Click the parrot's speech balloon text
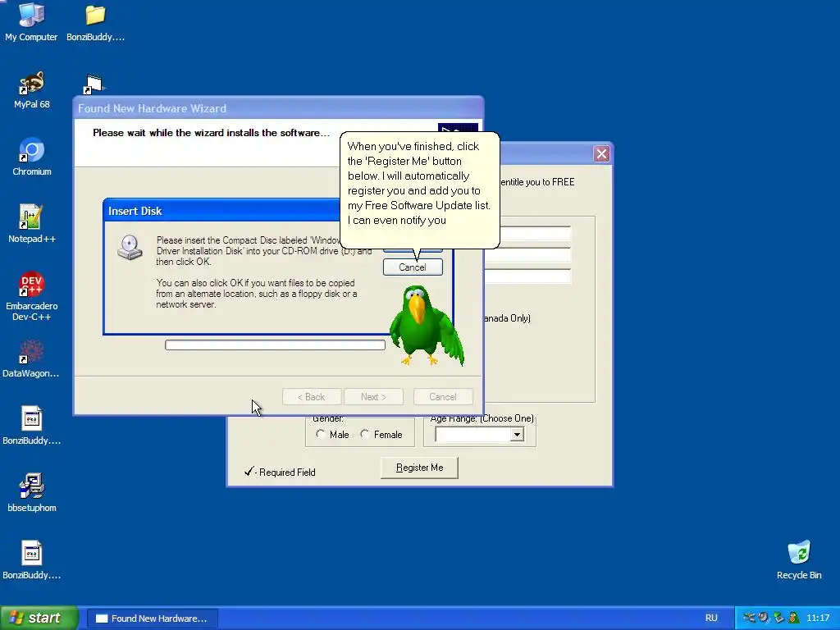 tap(418, 183)
